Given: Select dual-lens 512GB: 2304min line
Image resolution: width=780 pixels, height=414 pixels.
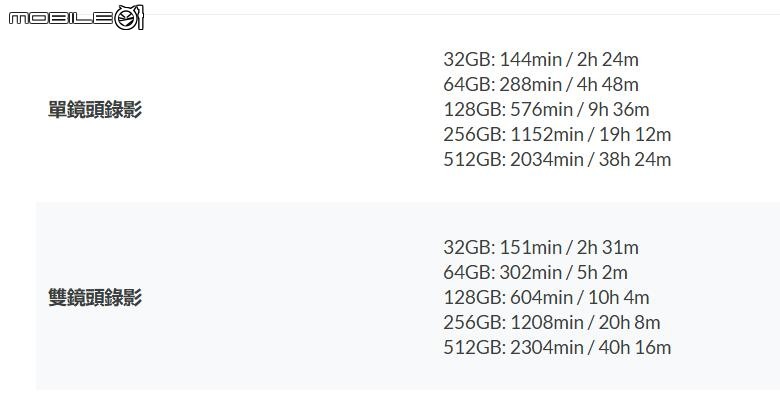Looking at the screenshot, I should (557, 347).
